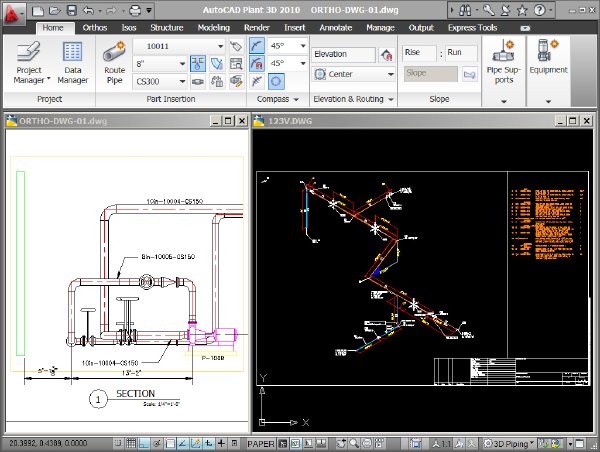Image resolution: width=600 pixels, height=452 pixels.
Task: Open the CS300 spec dropdown
Action: 182,82
